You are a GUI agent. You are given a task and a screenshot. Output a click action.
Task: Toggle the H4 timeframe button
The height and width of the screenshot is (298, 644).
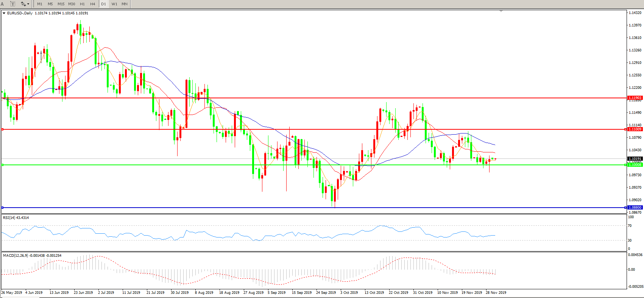click(x=93, y=4)
